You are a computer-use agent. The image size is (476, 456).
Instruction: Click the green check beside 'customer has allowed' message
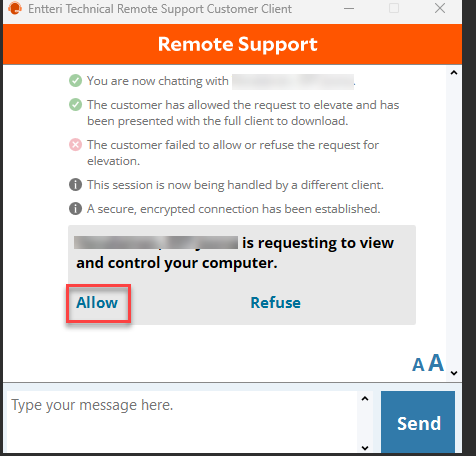pyautogui.click(x=75, y=105)
